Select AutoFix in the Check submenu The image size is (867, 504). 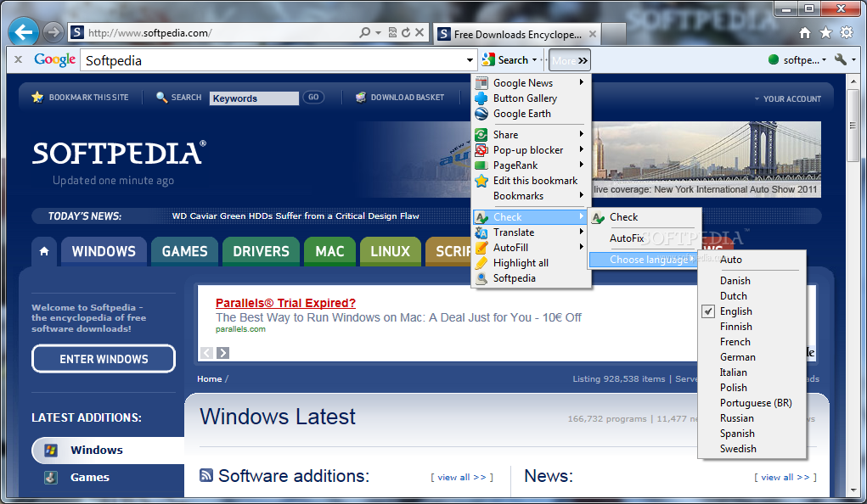pos(645,238)
